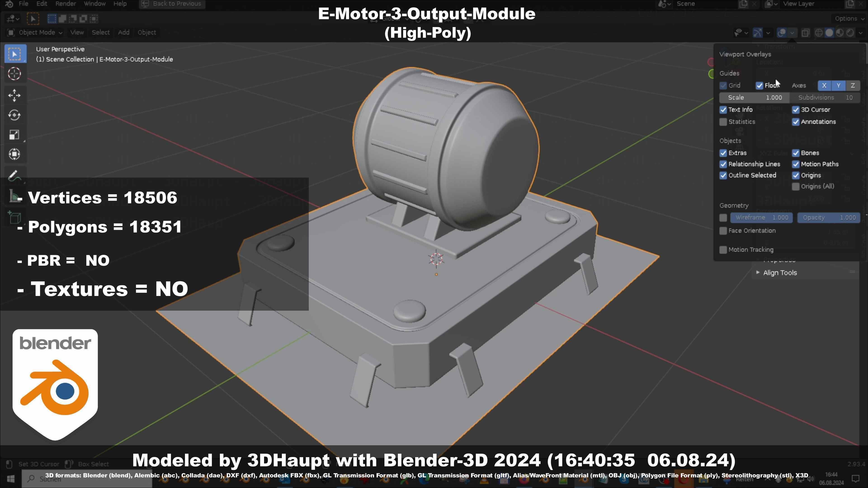Toggle Z axis display
868x488 pixels.
click(853, 86)
